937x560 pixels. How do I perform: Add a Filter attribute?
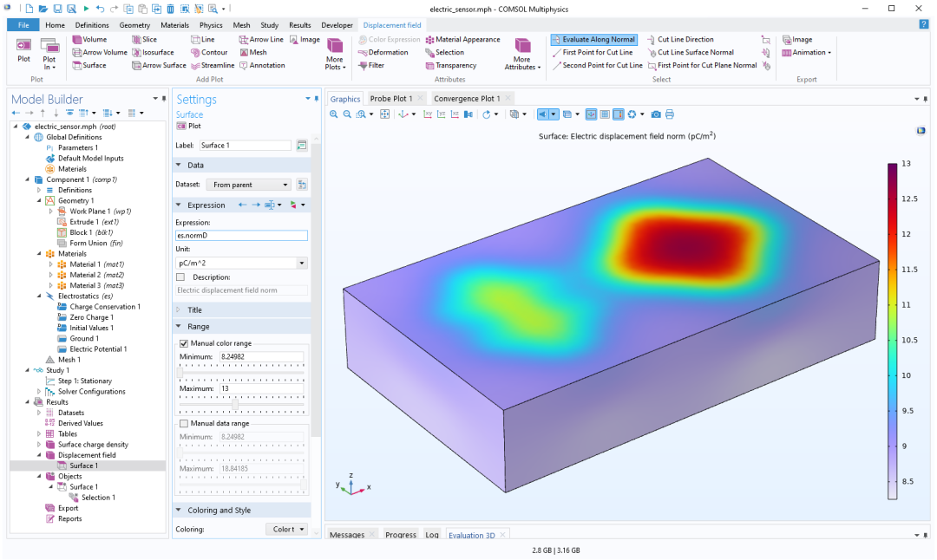point(371,66)
